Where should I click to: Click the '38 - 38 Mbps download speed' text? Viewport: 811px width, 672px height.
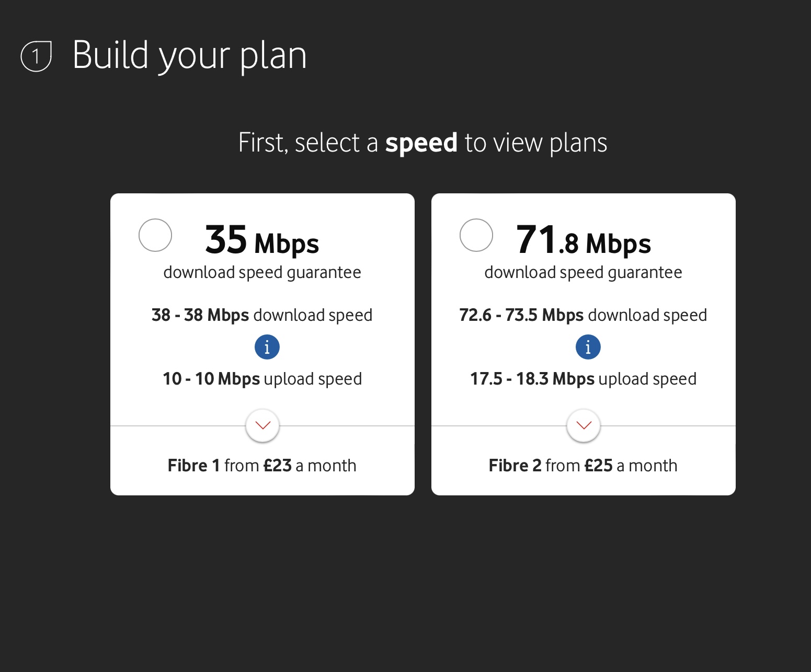point(262,315)
